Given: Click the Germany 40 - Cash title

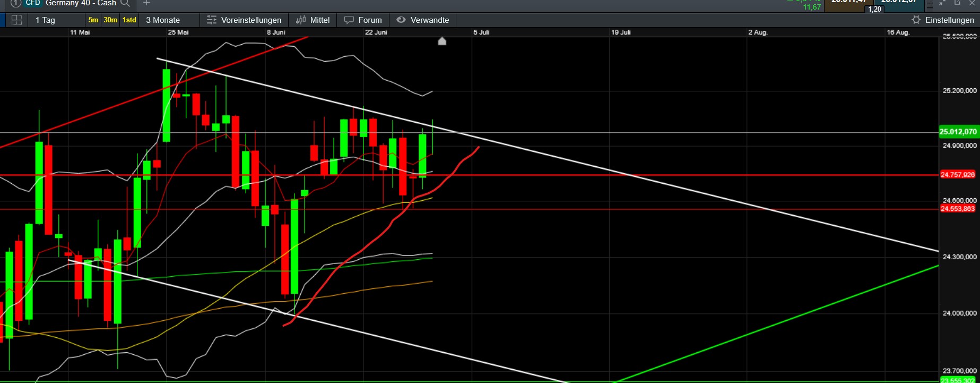Looking at the screenshot, I should pyautogui.click(x=81, y=3).
